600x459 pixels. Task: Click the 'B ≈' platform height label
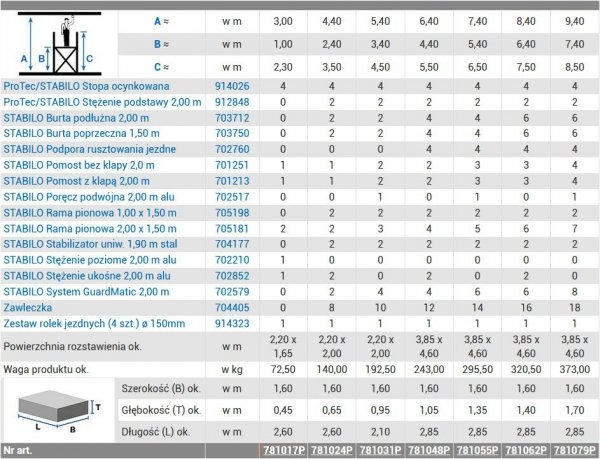pos(161,44)
